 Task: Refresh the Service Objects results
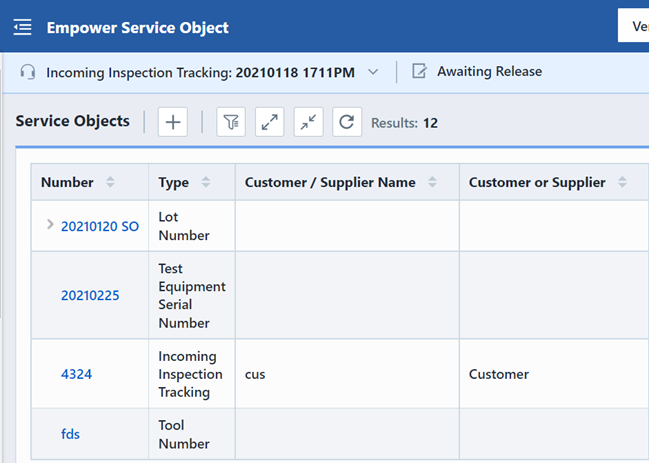(x=347, y=122)
